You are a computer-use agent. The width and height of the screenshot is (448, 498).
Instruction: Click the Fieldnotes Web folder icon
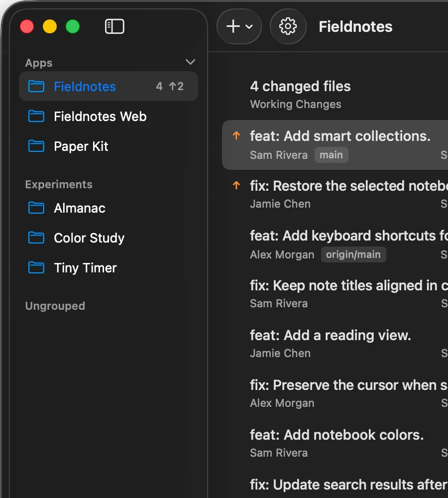[x=36, y=116]
